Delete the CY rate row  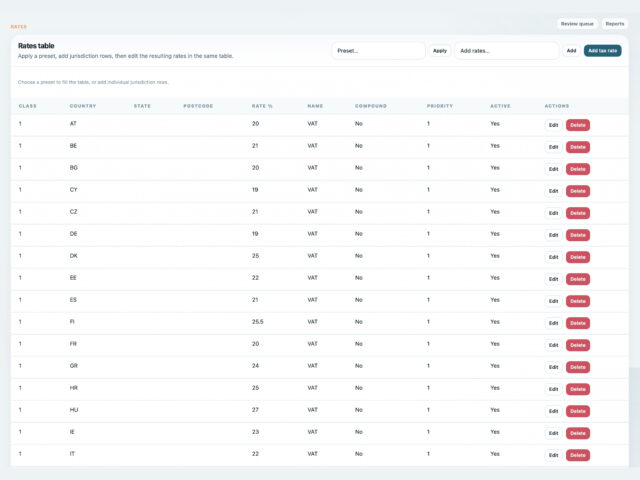578,191
